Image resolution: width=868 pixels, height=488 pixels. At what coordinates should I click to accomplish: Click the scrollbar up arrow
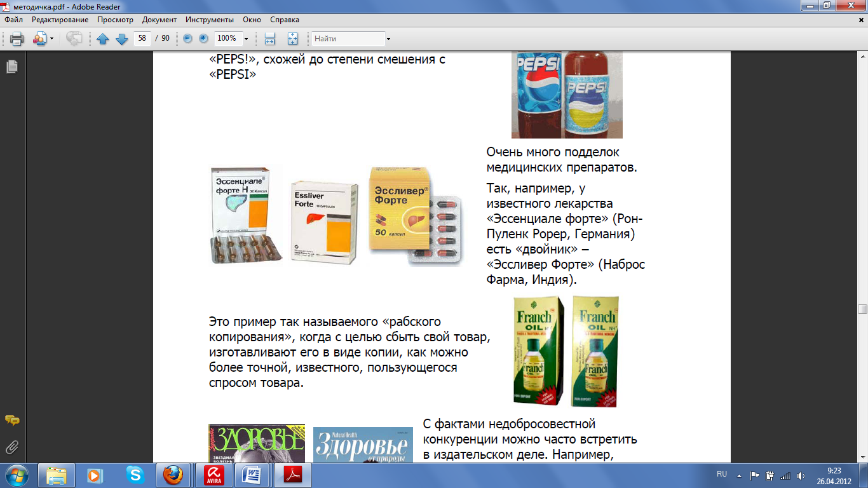click(862, 57)
